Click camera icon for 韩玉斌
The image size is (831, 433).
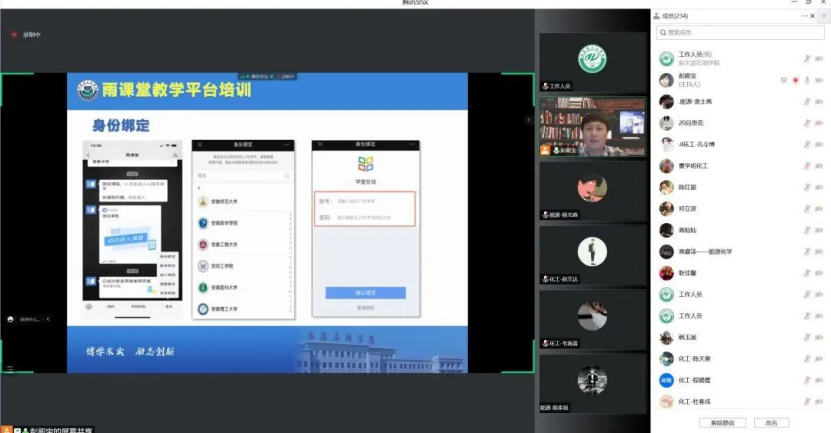point(819,337)
